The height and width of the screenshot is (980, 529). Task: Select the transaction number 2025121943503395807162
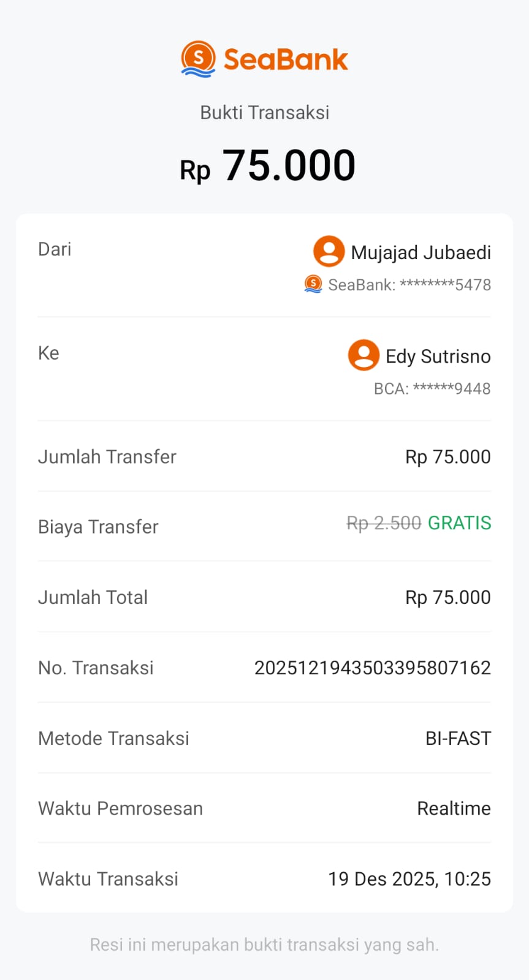pos(372,668)
